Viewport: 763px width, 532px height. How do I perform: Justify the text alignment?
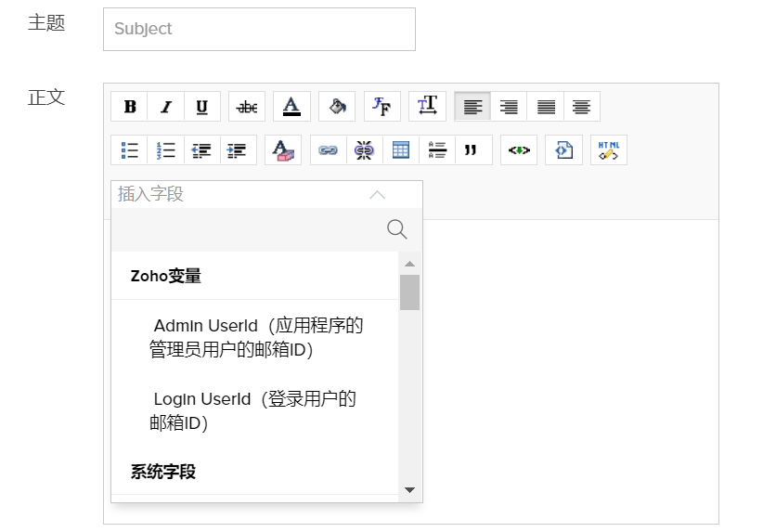(x=546, y=106)
